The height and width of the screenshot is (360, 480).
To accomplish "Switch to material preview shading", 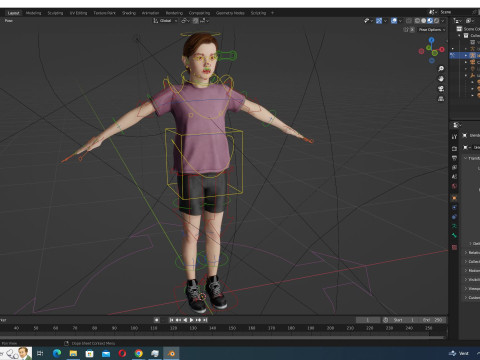I will pyautogui.click(x=430, y=21).
